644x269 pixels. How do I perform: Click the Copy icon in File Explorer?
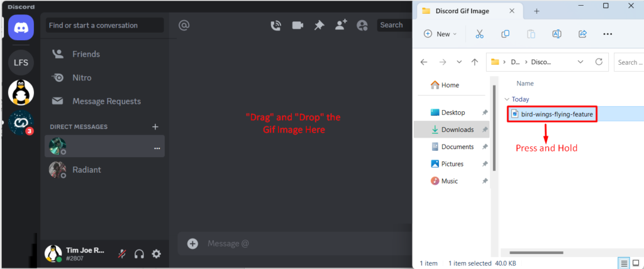(x=505, y=34)
